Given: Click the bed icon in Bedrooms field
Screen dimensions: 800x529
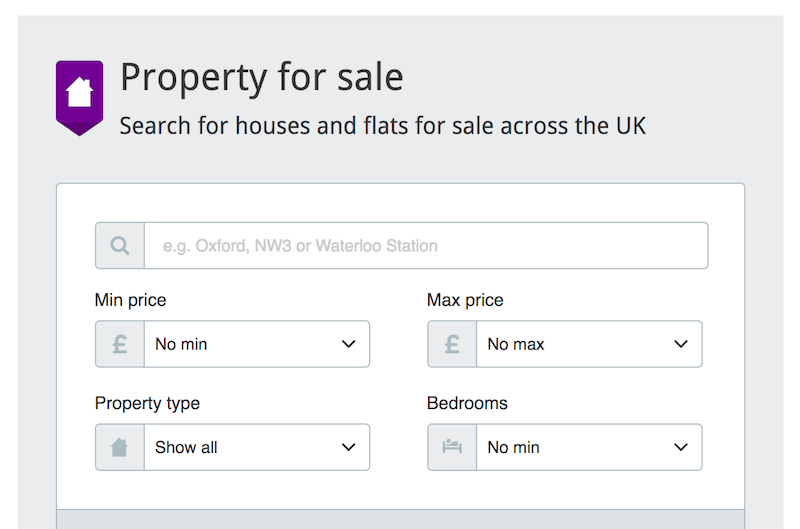Looking at the screenshot, I should [452, 446].
